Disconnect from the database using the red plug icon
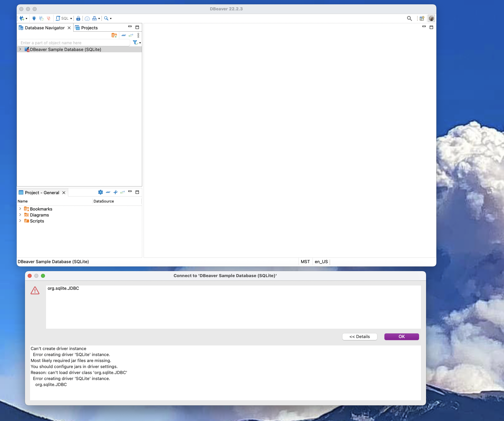 (x=49, y=18)
